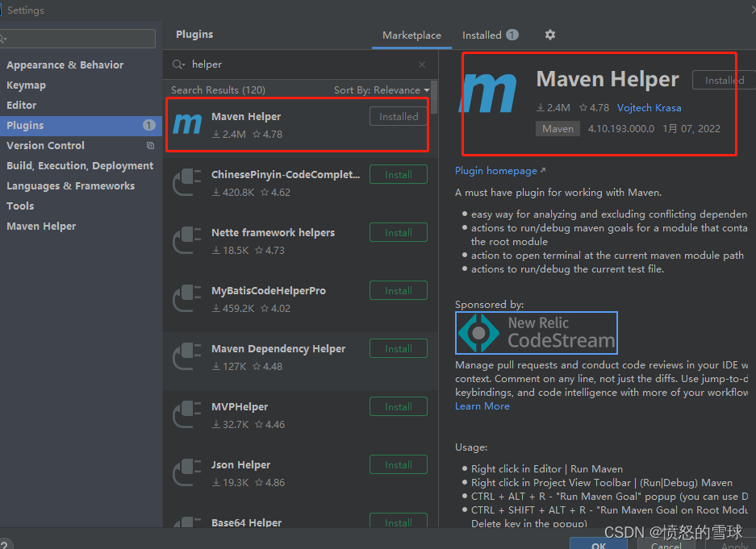Select the Base64 Helper title
Screen dimensions: 756x549
click(246, 522)
